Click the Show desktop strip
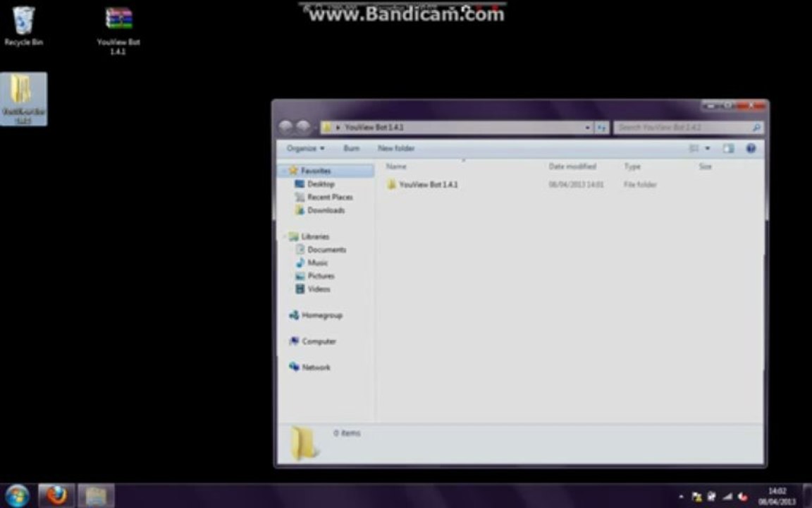Screen dimensions: 812x508 click(x=807, y=496)
